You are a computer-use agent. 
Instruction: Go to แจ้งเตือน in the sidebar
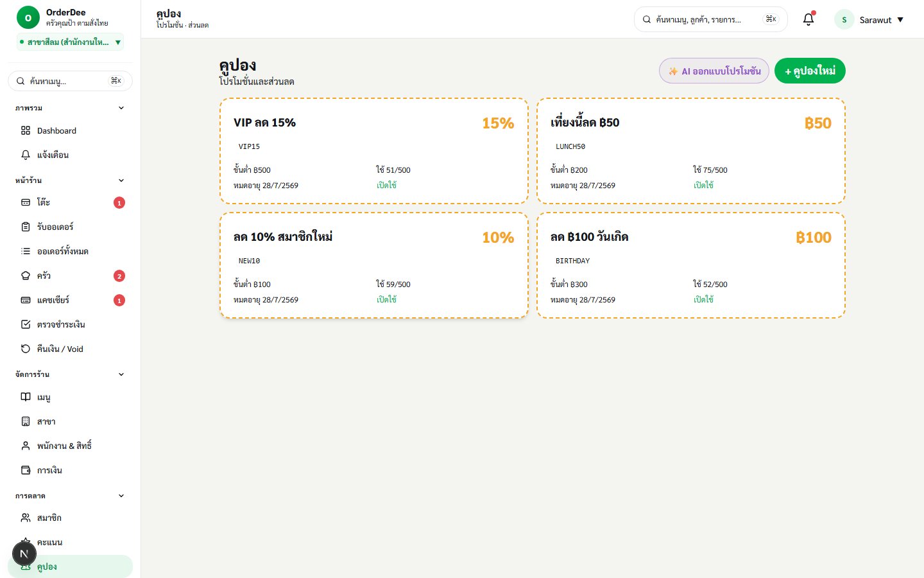pyautogui.click(x=70, y=155)
